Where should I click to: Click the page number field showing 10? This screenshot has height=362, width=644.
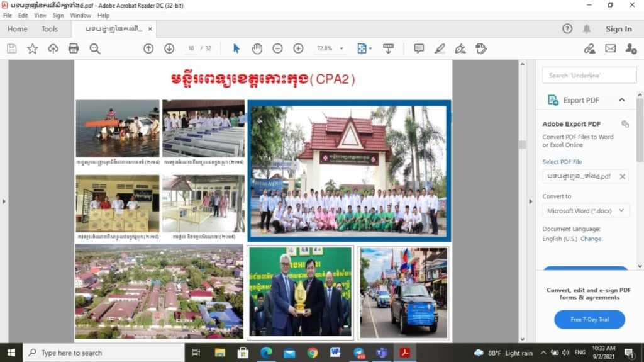(191, 48)
